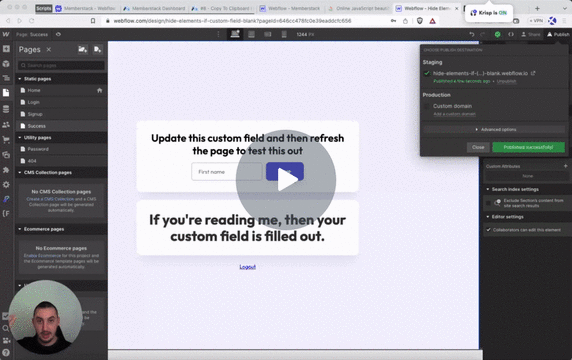
Task: Click the Published successfully button
Action: point(528,147)
